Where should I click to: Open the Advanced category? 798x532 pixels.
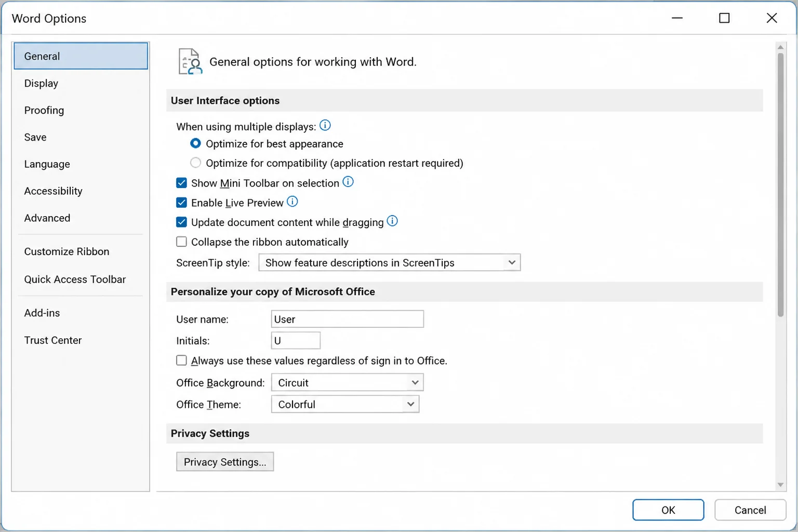pos(81,218)
